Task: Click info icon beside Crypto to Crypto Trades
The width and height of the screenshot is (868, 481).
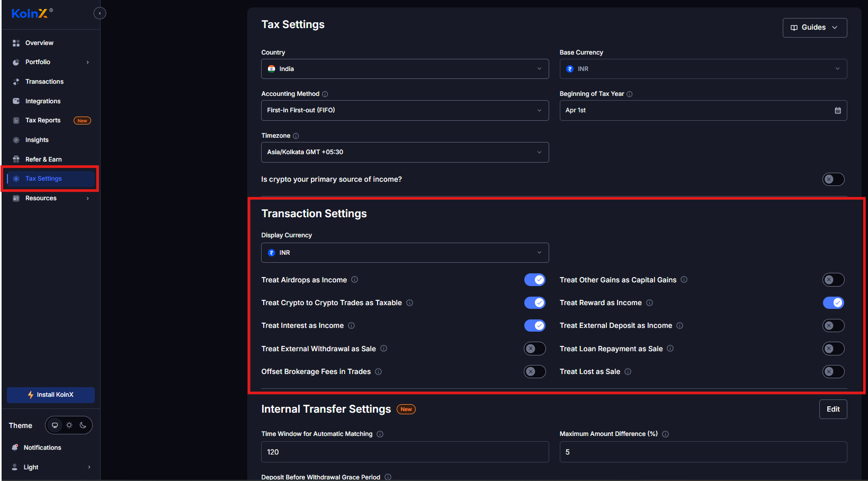Action: (x=410, y=303)
